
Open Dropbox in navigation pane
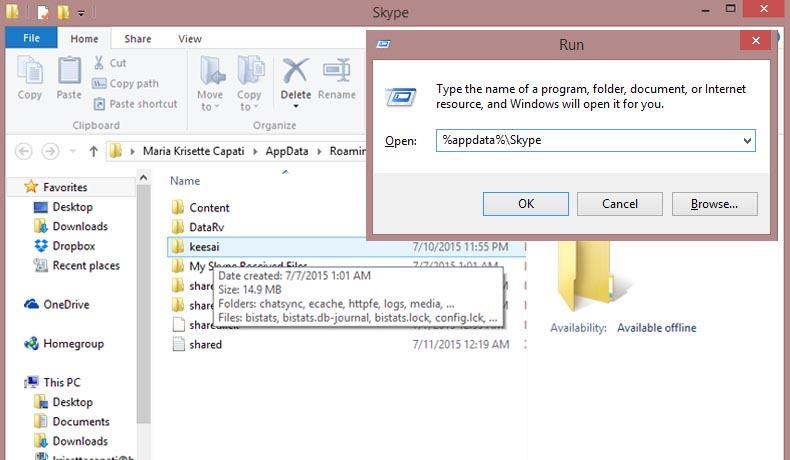[x=74, y=246]
